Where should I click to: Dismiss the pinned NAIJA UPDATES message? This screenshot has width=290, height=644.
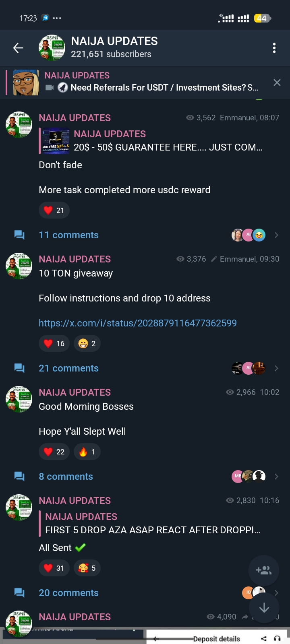(x=277, y=83)
